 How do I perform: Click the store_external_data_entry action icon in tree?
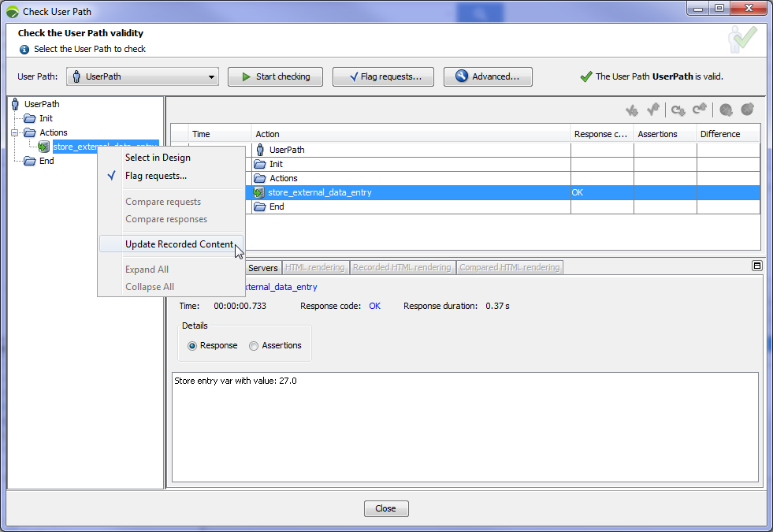(44, 147)
